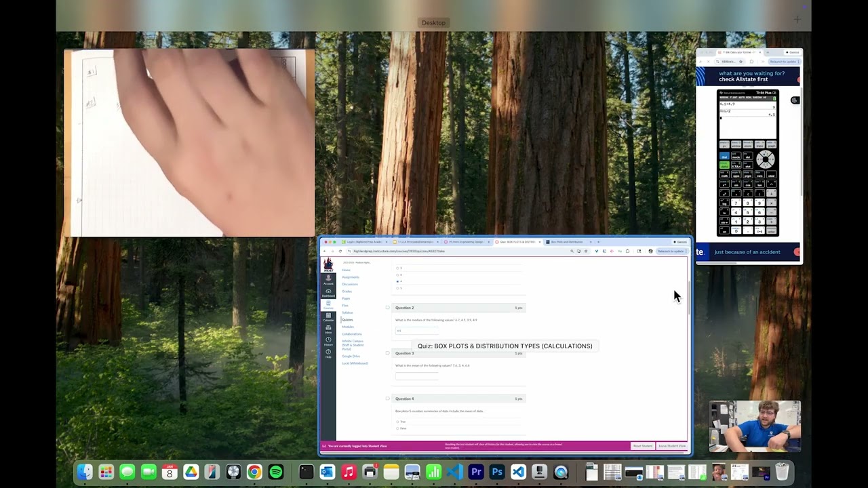Image resolution: width=868 pixels, height=488 pixels.
Task: Click the calculator graph key
Action: point(771,144)
